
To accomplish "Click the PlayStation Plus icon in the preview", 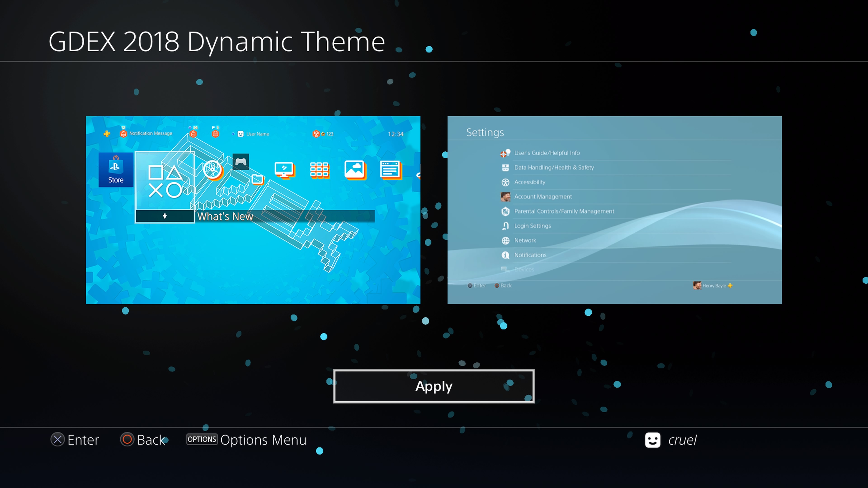I will click(x=107, y=134).
